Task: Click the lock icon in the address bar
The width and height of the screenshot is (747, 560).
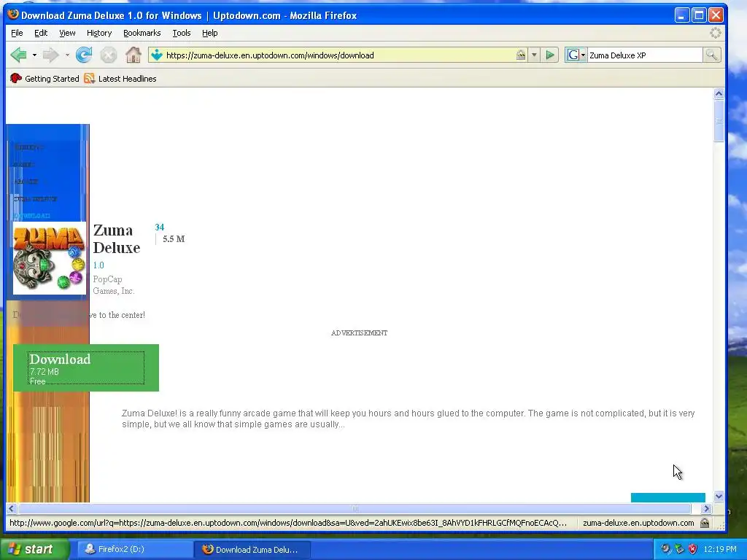Action: coord(521,55)
